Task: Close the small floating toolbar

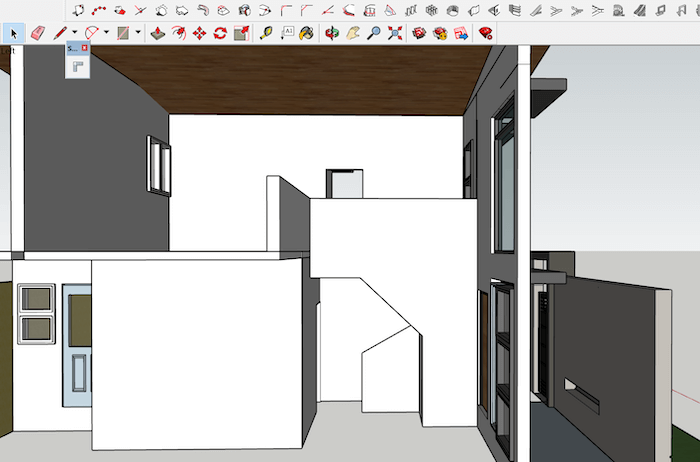Action: (85, 47)
